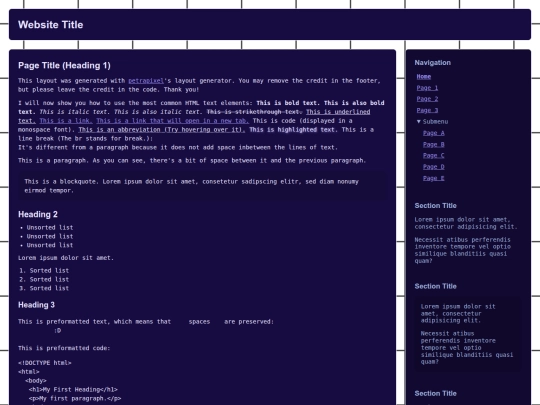Open Page 3 in the navigation
The height and width of the screenshot is (405, 540).
click(x=427, y=110)
